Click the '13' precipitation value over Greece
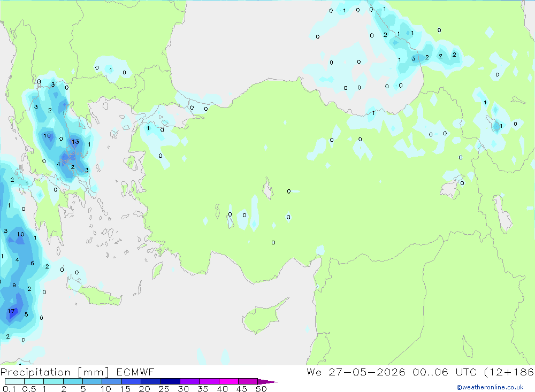Image resolution: width=535 pixels, height=392 pixels. [x=75, y=142]
